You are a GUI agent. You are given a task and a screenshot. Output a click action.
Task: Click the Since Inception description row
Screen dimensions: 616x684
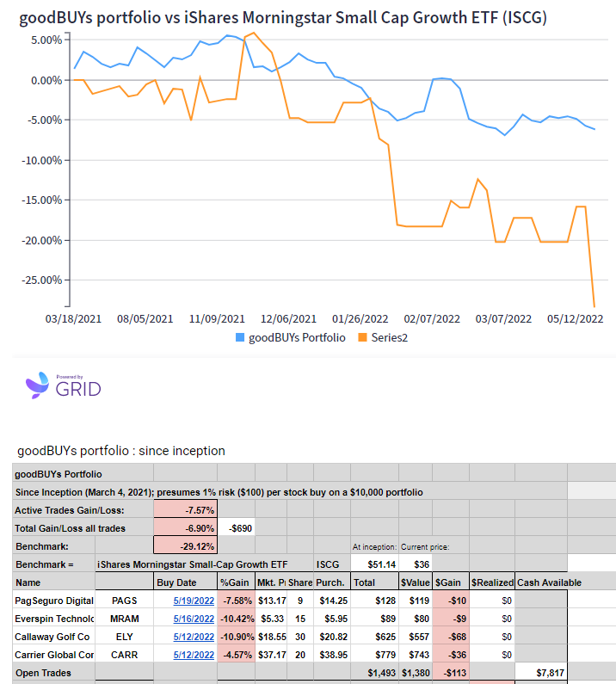(x=290, y=492)
